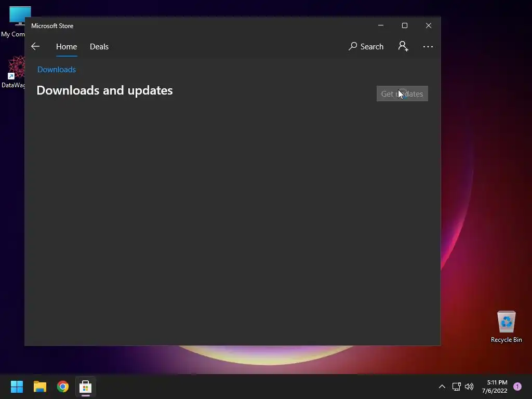Switch to the Deals tab

click(x=99, y=46)
